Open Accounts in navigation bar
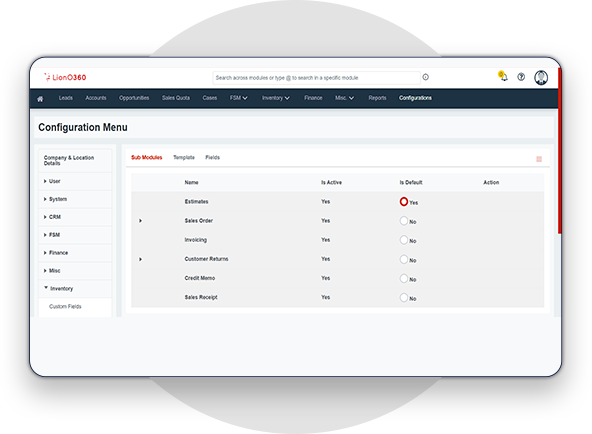The image size is (592, 434). pos(96,98)
